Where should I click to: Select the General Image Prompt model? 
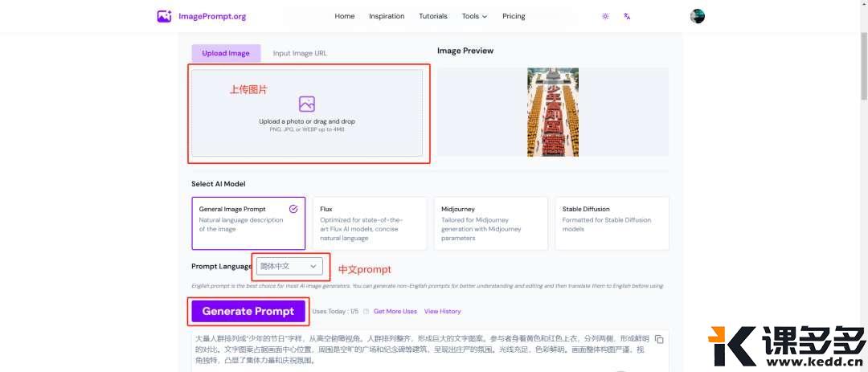coord(248,223)
